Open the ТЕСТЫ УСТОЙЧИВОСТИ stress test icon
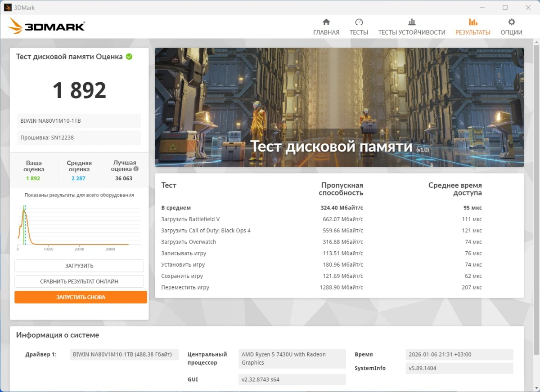 pos(411,21)
